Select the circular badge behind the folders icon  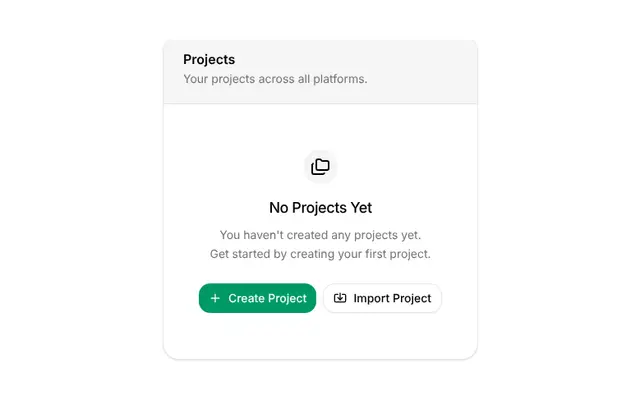point(320,167)
